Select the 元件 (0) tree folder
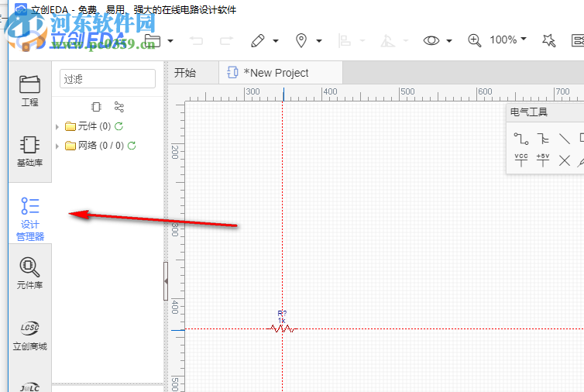 (x=88, y=126)
